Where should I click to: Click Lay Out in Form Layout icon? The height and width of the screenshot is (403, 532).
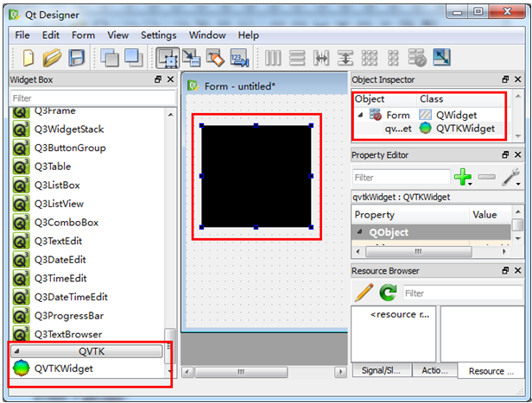(393, 58)
